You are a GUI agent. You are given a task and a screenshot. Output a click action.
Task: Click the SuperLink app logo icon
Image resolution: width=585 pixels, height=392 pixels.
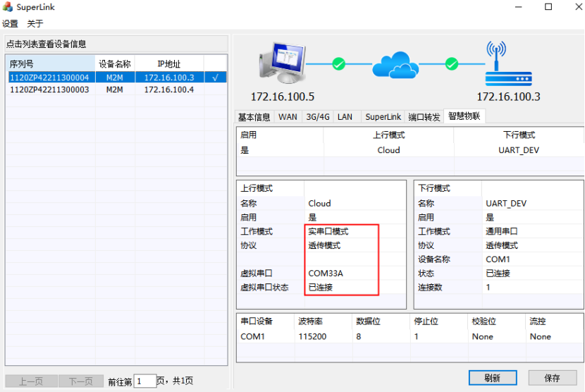point(8,7)
